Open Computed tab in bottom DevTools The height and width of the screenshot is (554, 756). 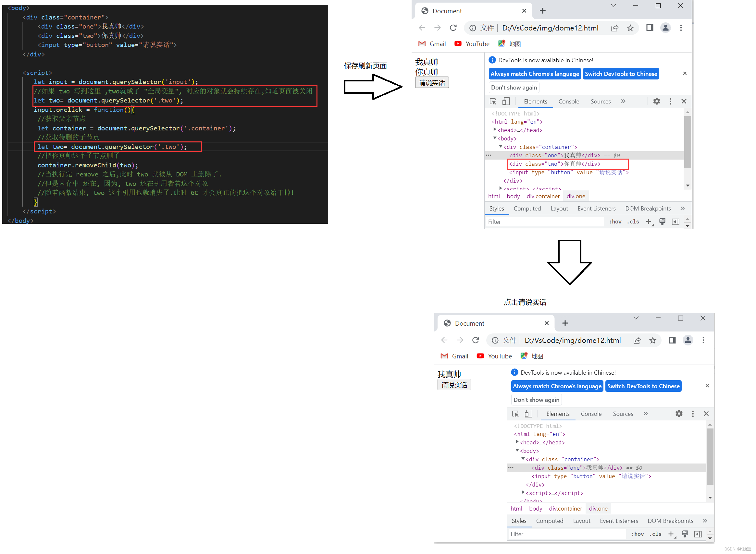pos(549,521)
